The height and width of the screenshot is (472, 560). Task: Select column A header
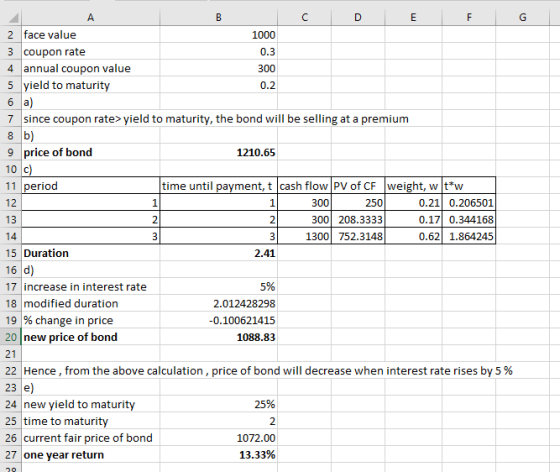click(x=91, y=17)
